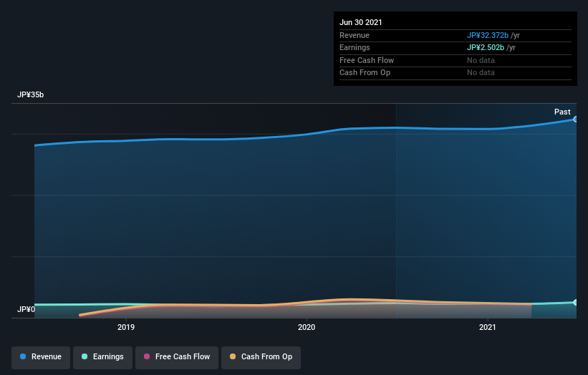
Task: Click the JP¥0 y-axis label
Action: pyautogui.click(x=26, y=309)
